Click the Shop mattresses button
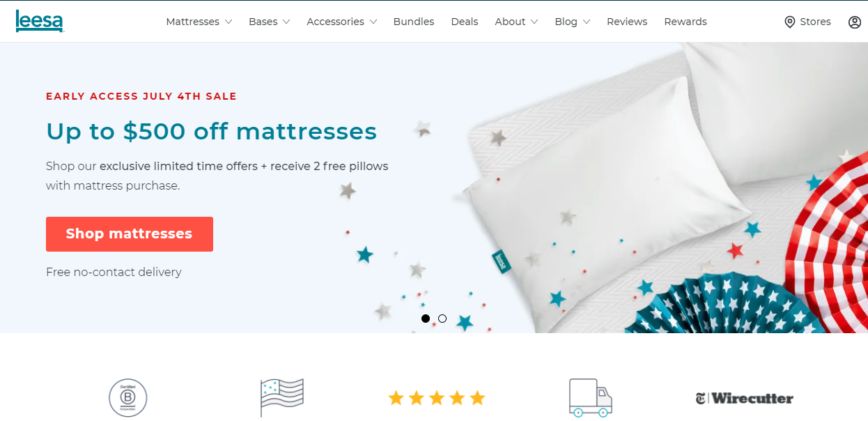Viewport: 868px width, 421px height. tap(130, 234)
